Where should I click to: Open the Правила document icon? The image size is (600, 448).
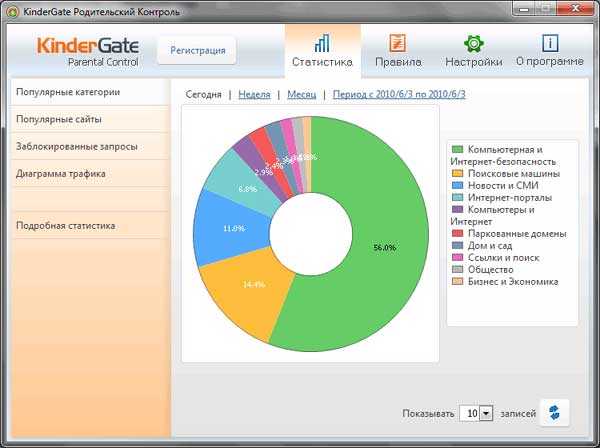pyautogui.click(x=398, y=43)
